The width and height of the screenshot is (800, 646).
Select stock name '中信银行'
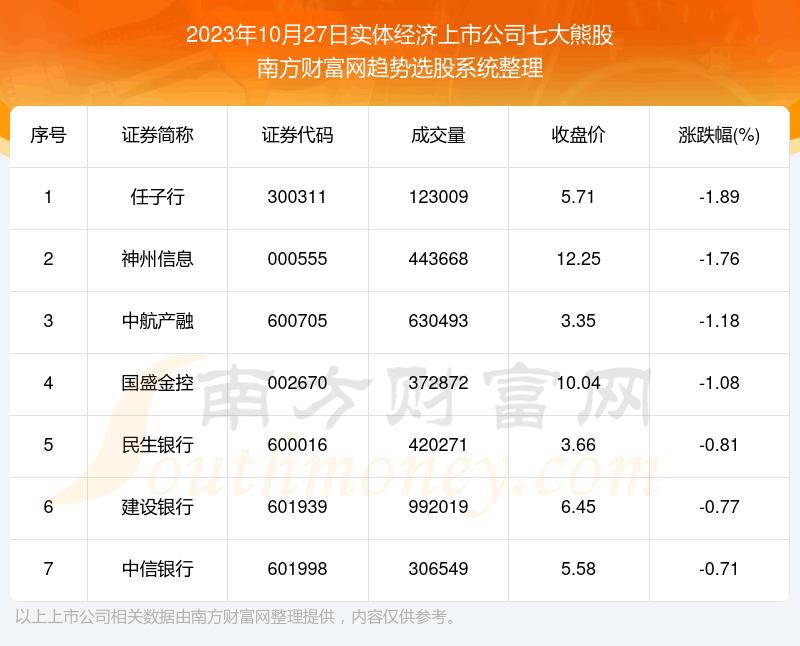point(157,569)
